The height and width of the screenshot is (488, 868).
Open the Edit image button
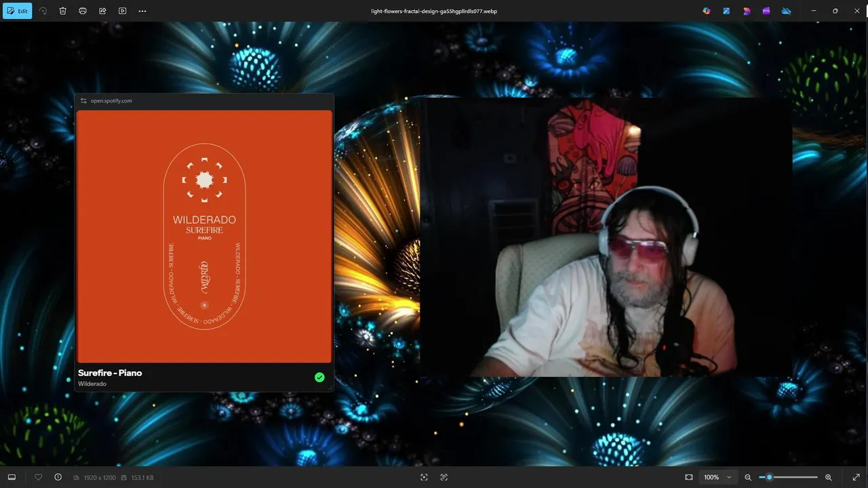(x=17, y=11)
